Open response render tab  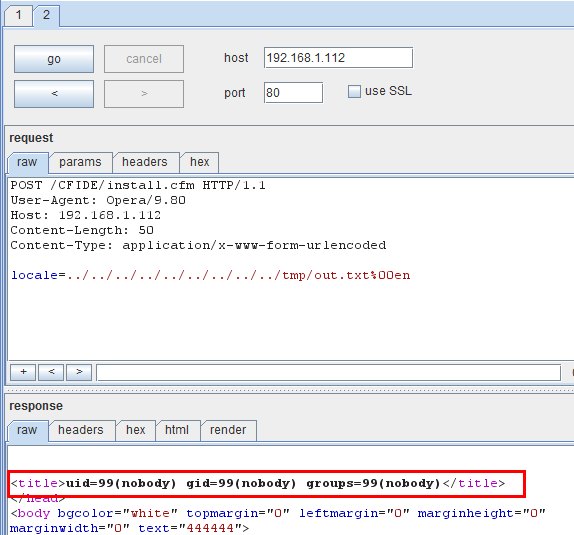[228, 430]
